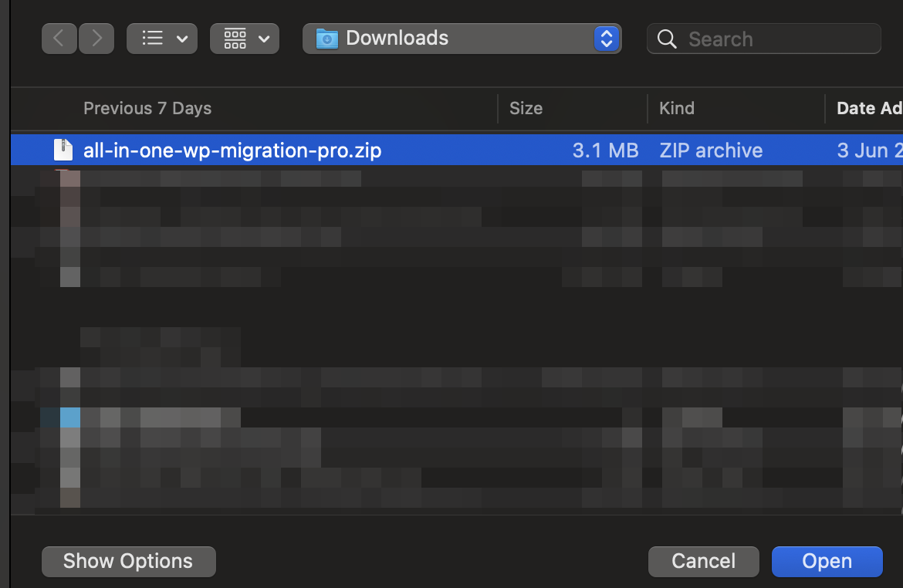This screenshot has height=588, width=903.
Task: Expand the grouping options chevron
Action: (264, 39)
